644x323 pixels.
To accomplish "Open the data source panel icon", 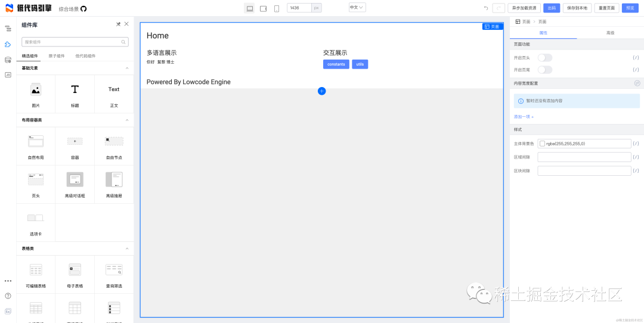I will [8, 60].
